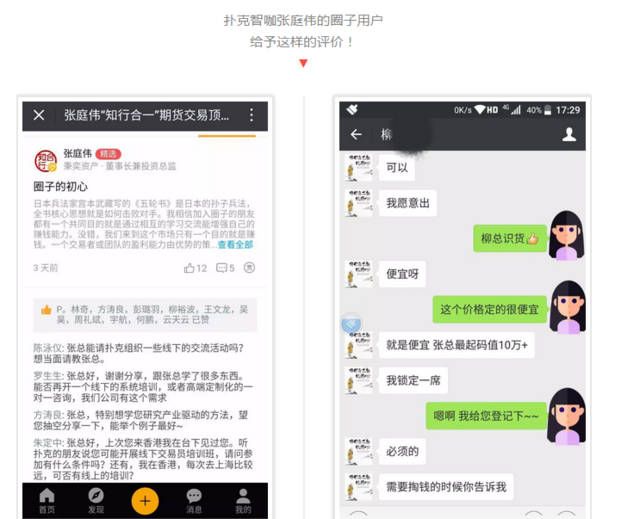Open chat contact profile icon
This screenshot has width=640, height=519.
pos(569,134)
